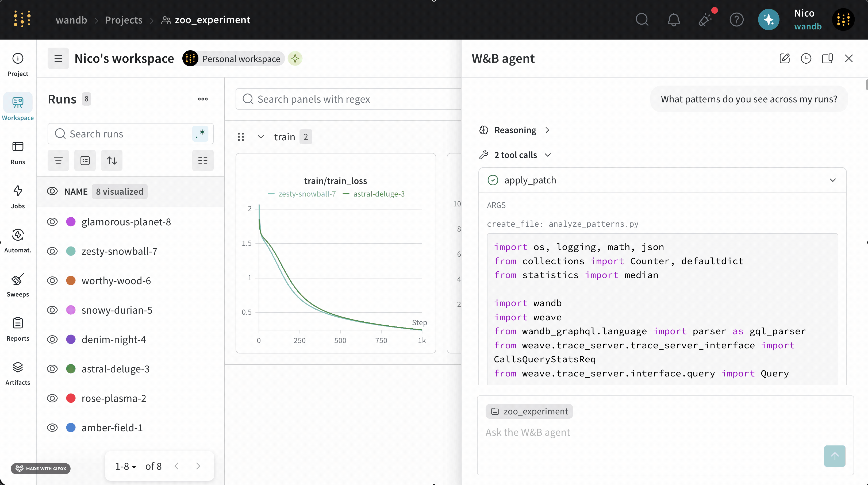Open the runs filter icon

58,160
